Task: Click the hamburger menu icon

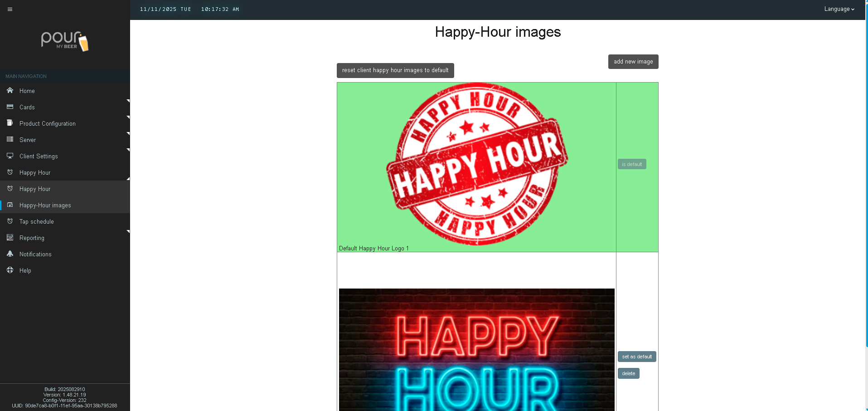Action: click(x=10, y=9)
